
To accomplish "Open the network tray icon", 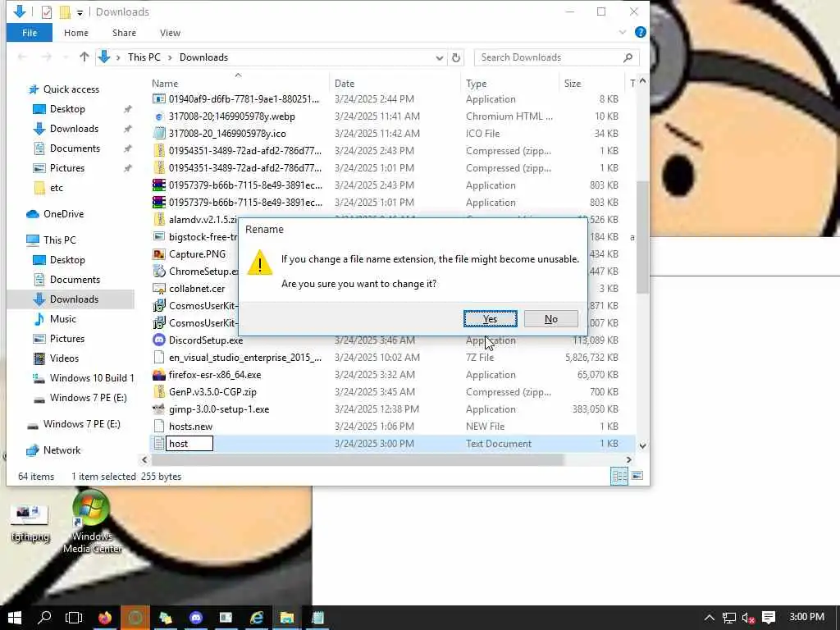I will [728, 619].
